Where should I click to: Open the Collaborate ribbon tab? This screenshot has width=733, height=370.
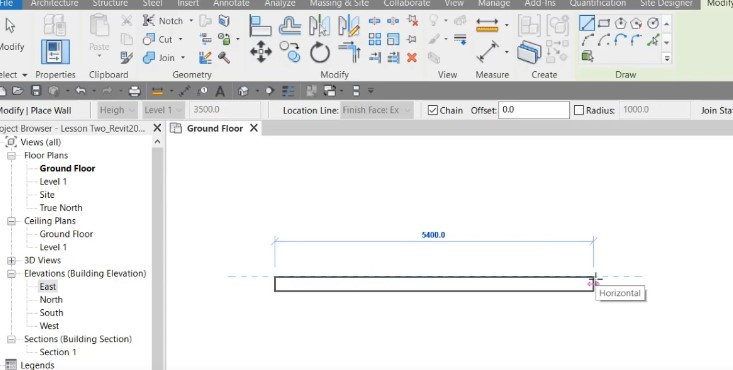pyautogui.click(x=407, y=4)
